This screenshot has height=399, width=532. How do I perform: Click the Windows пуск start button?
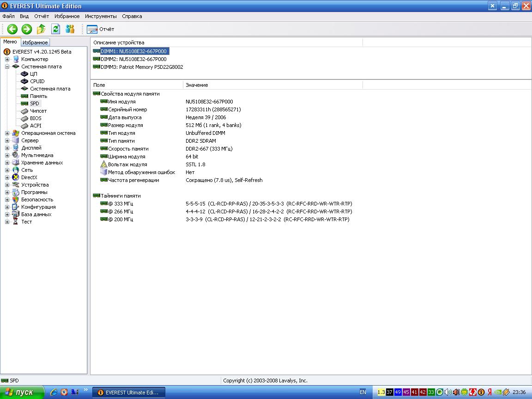tap(22, 392)
